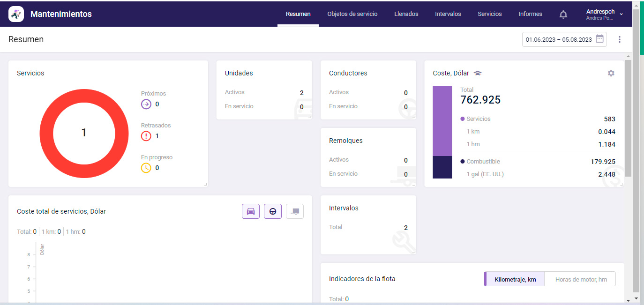Click the Coste, Dólar card title
Image resolution: width=644 pixels, height=305 pixels.
coord(451,73)
